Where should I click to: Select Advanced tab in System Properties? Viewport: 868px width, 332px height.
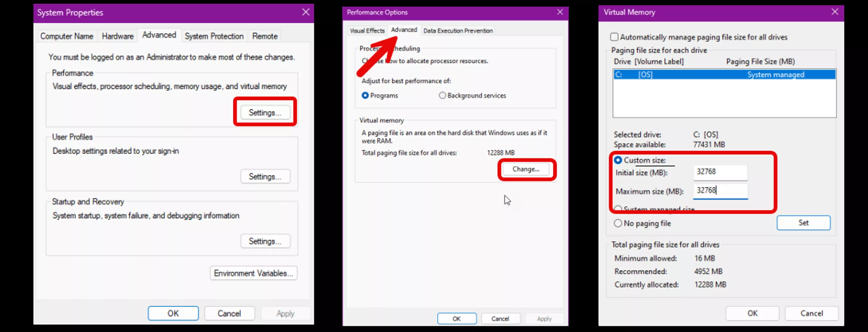159,35
